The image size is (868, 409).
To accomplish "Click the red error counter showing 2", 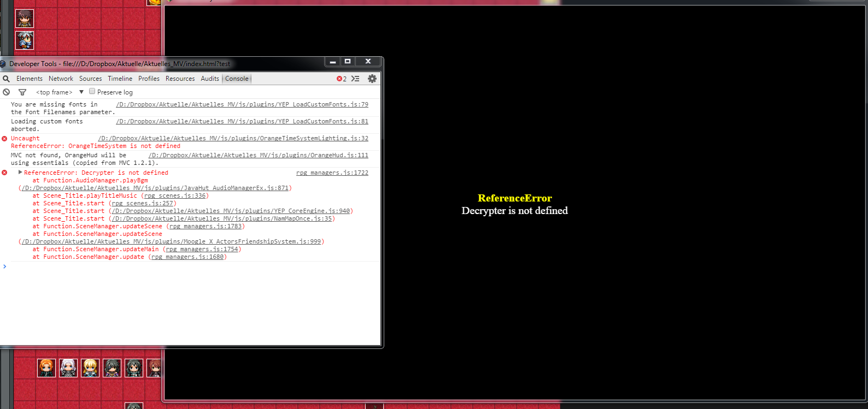I will click(x=342, y=79).
